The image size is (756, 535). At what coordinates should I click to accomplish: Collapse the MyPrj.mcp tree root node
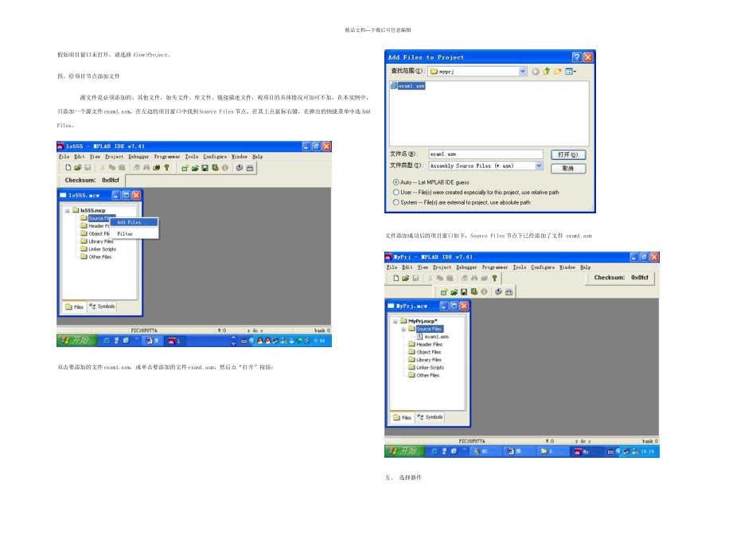pyautogui.click(x=395, y=322)
